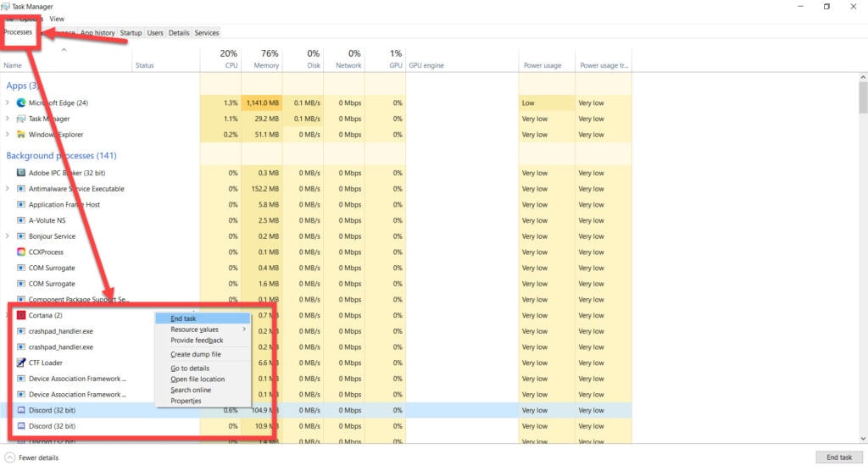The width and height of the screenshot is (868, 471).
Task: Click the End task button at bottom
Action: coord(839,457)
